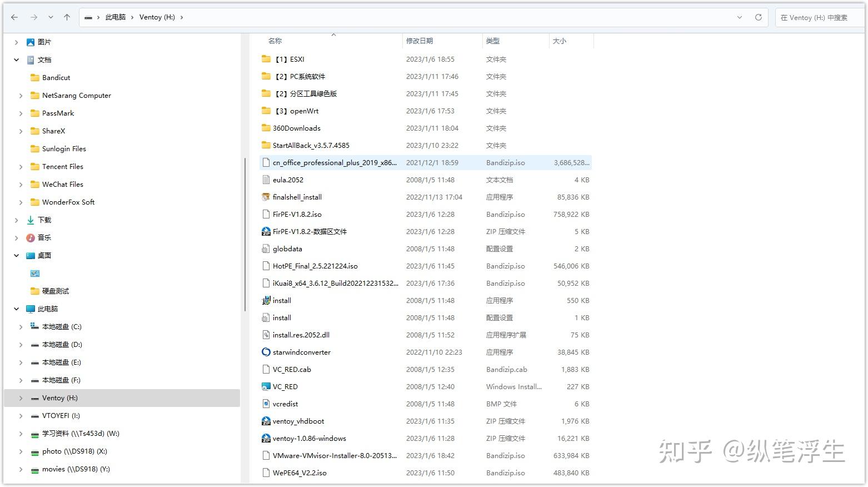Click the navigation pane scrollbar
The width and height of the screenshot is (868, 487).
[245, 235]
